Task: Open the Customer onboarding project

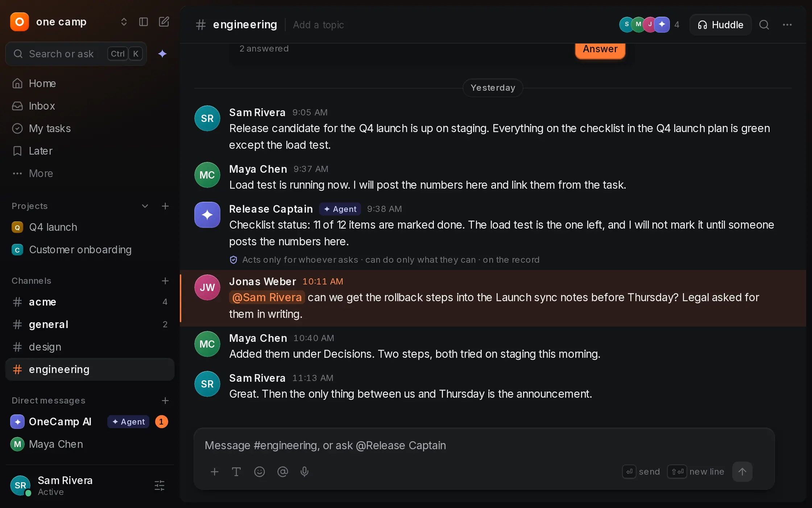Action: (x=90, y=250)
